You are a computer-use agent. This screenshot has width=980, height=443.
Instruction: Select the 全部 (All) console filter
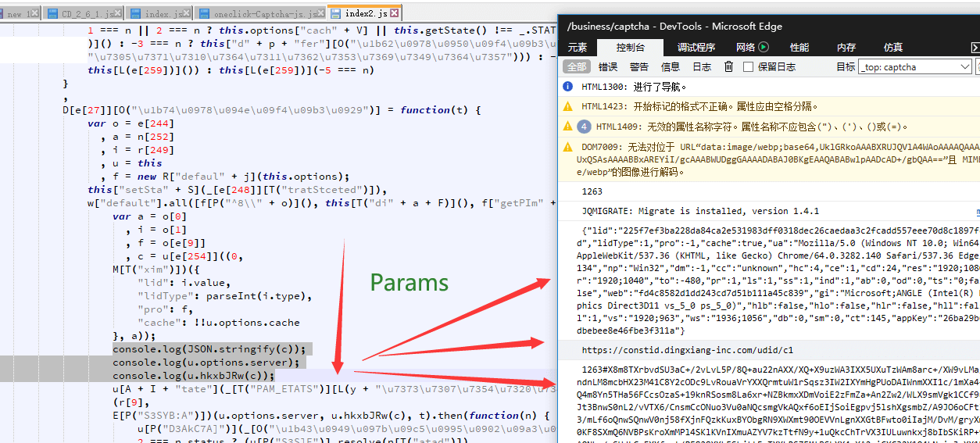click(x=577, y=67)
